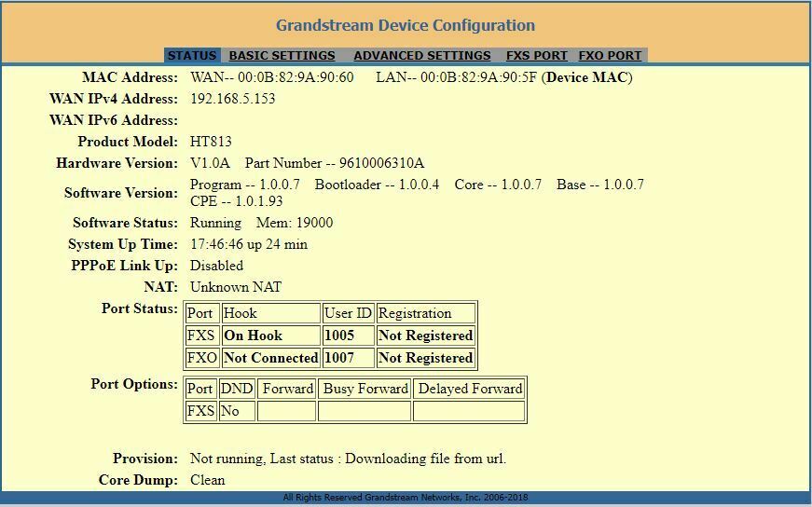Image resolution: width=812 pixels, height=507 pixels.
Task: Click FXO row Not Registered cell
Action: pyautogui.click(x=426, y=358)
